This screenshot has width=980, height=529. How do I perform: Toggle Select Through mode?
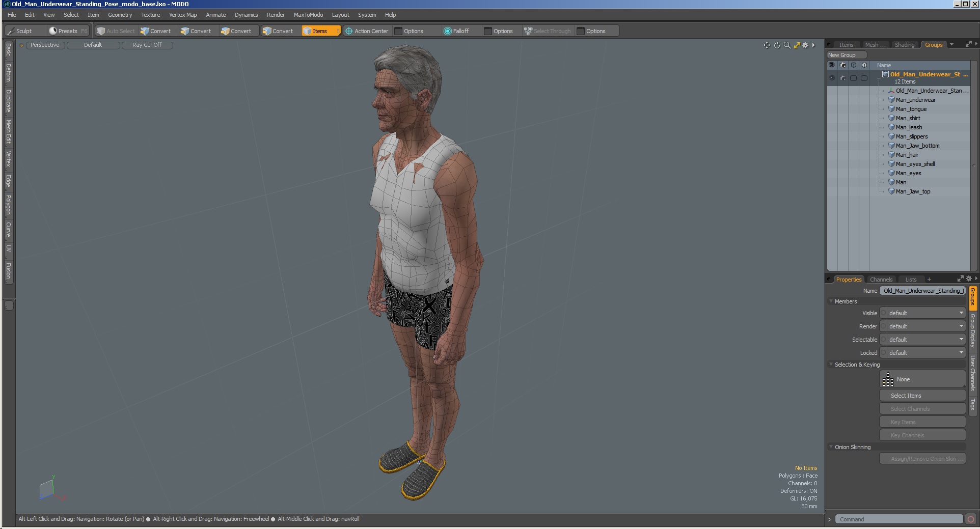548,31
